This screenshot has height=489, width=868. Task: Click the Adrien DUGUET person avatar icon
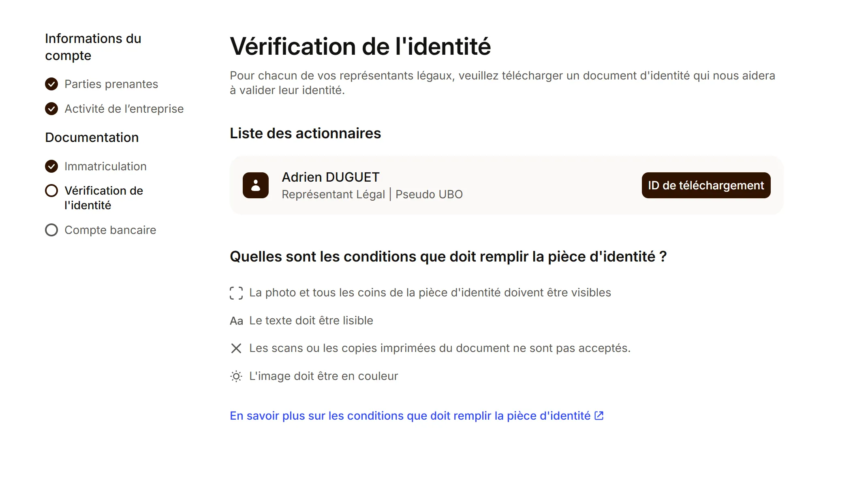point(255,185)
